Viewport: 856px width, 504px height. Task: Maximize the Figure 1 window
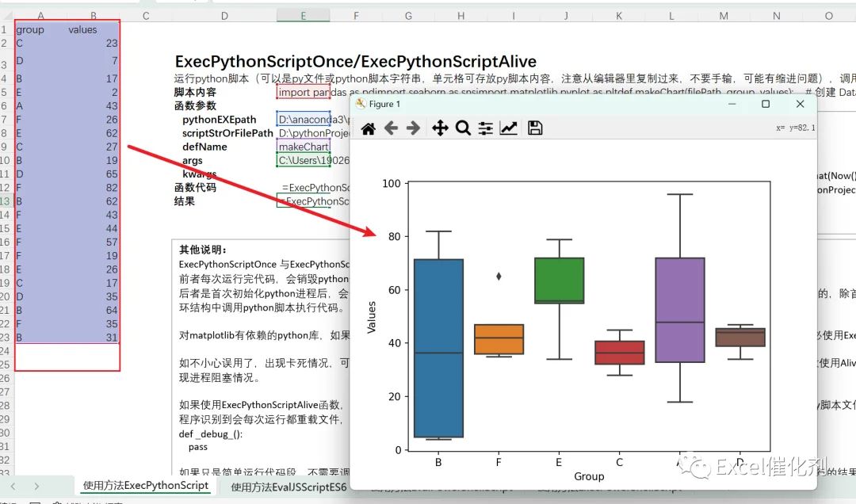click(x=766, y=104)
